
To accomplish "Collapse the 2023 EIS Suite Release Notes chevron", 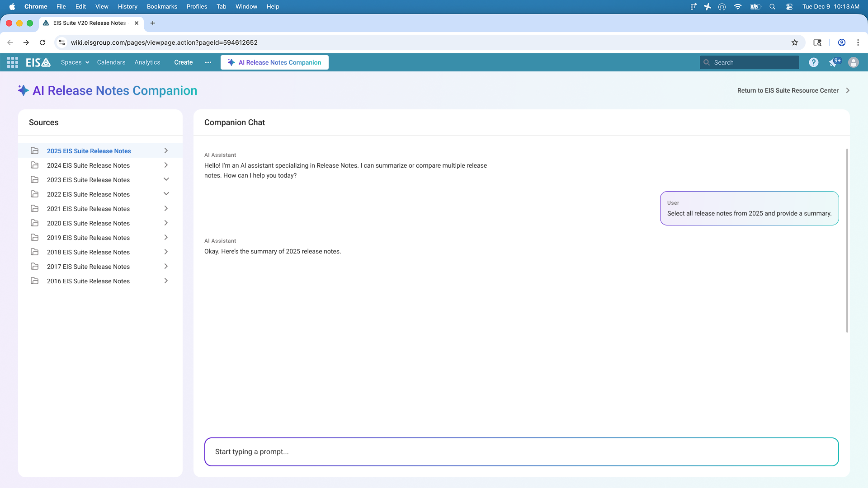I will pyautogui.click(x=166, y=179).
